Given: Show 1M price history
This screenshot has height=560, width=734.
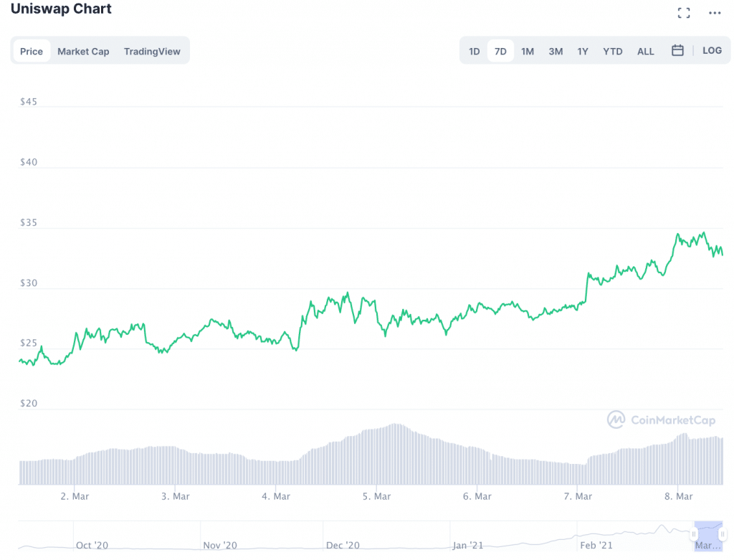Looking at the screenshot, I should coord(528,52).
